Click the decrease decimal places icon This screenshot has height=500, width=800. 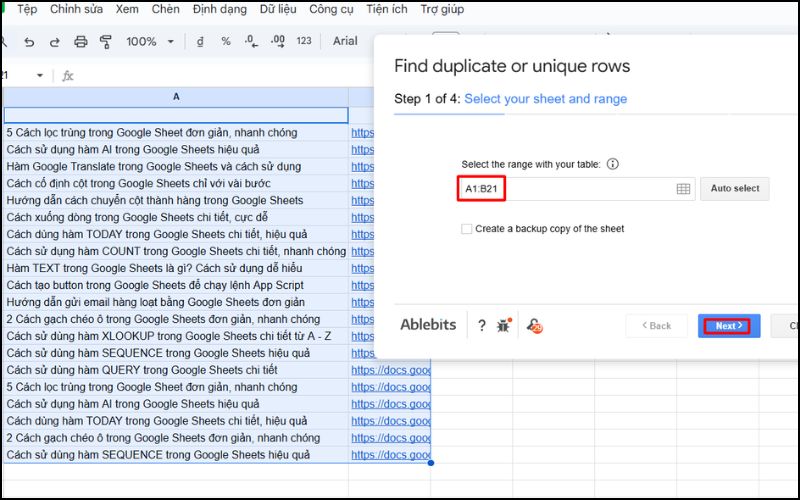click(x=252, y=41)
